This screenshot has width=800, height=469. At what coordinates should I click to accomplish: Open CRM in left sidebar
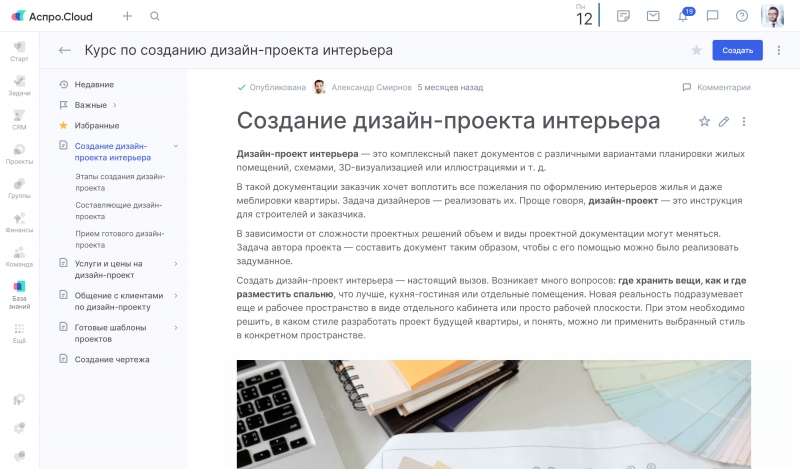pos(19,120)
